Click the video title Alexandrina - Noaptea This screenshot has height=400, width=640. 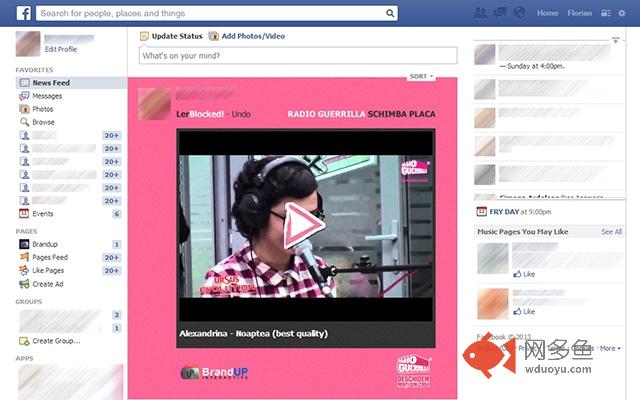click(x=253, y=333)
